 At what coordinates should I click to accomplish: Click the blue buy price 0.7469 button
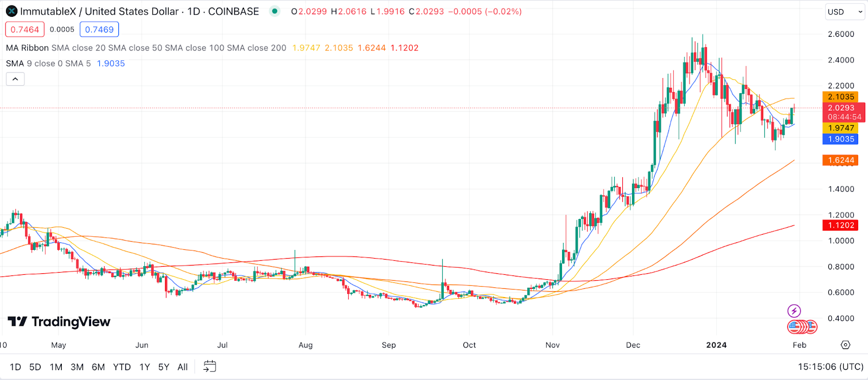(99, 29)
